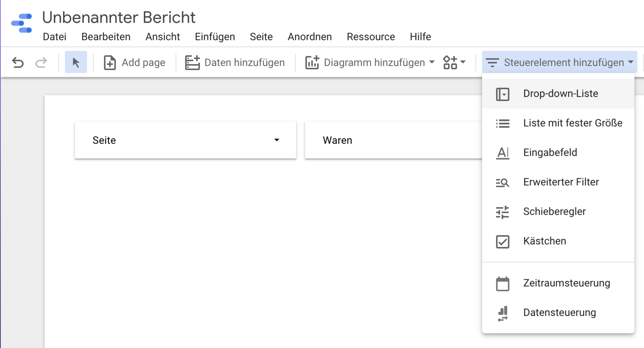644x348 pixels.
Task: Add an Erweiterter Filter control
Action: click(561, 182)
